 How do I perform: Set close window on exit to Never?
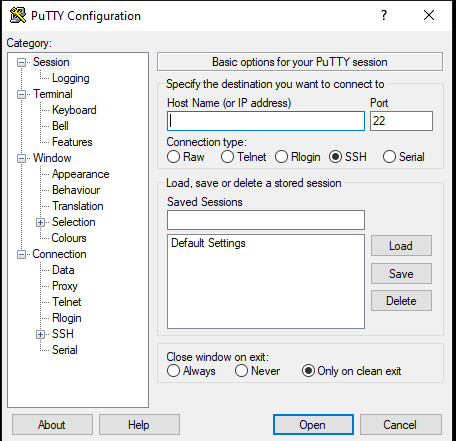[x=241, y=371]
